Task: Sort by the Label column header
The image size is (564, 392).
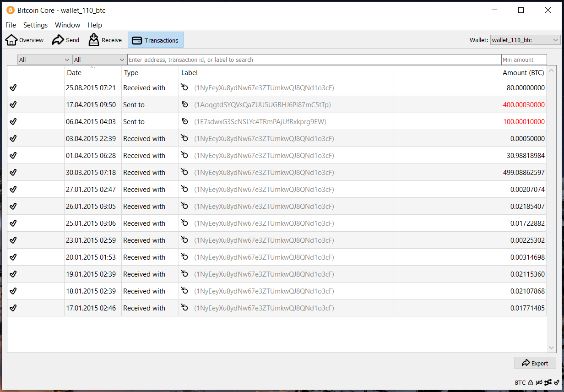Action: tap(286, 72)
